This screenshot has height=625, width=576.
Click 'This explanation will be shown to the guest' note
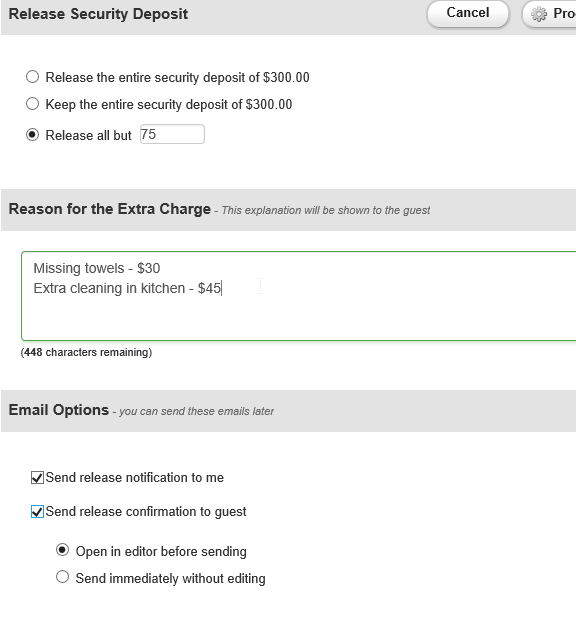pyautogui.click(x=326, y=210)
